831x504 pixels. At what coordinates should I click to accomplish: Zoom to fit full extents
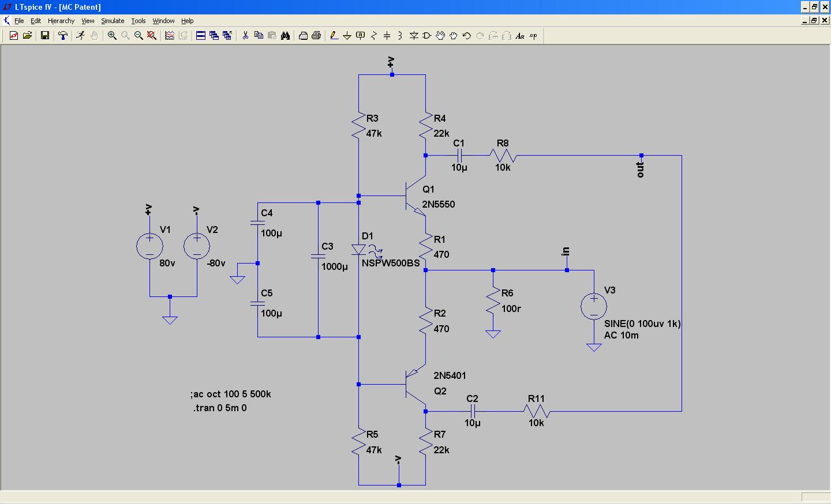(x=152, y=36)
